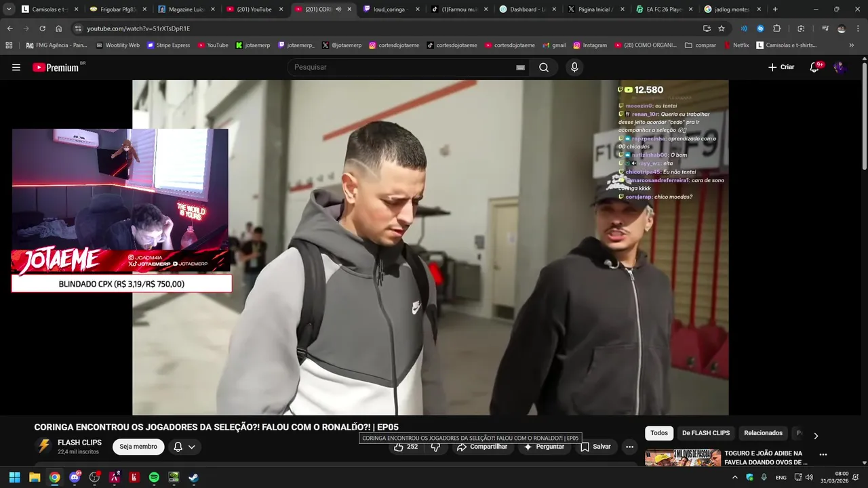Viewport: 868px width, 488px height.
Task: Show hidden system tray icons
Action: pos(734,477)
